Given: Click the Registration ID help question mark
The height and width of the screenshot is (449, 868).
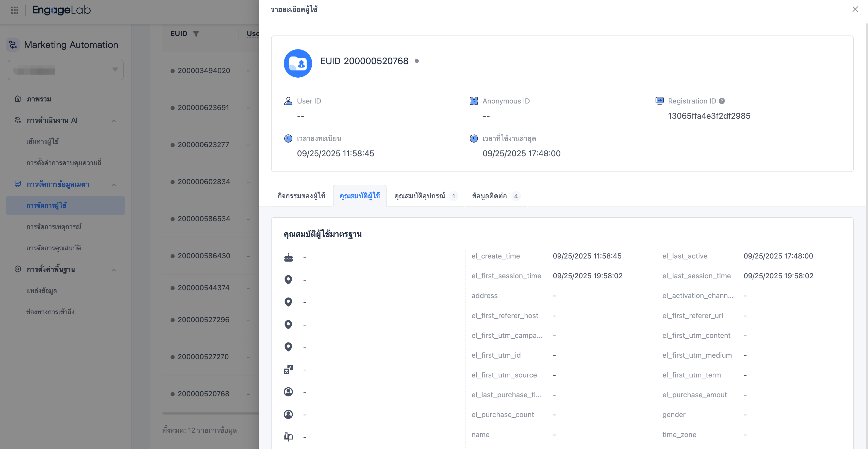Looking at the screenshot, I should tap(722, 101).
